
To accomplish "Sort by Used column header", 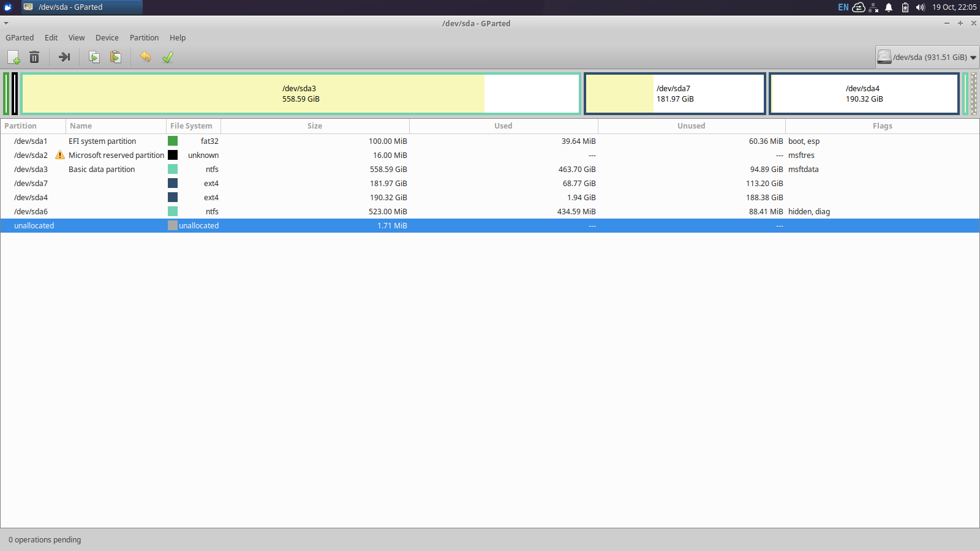I will pyautogui.click(x=503, y=126).
